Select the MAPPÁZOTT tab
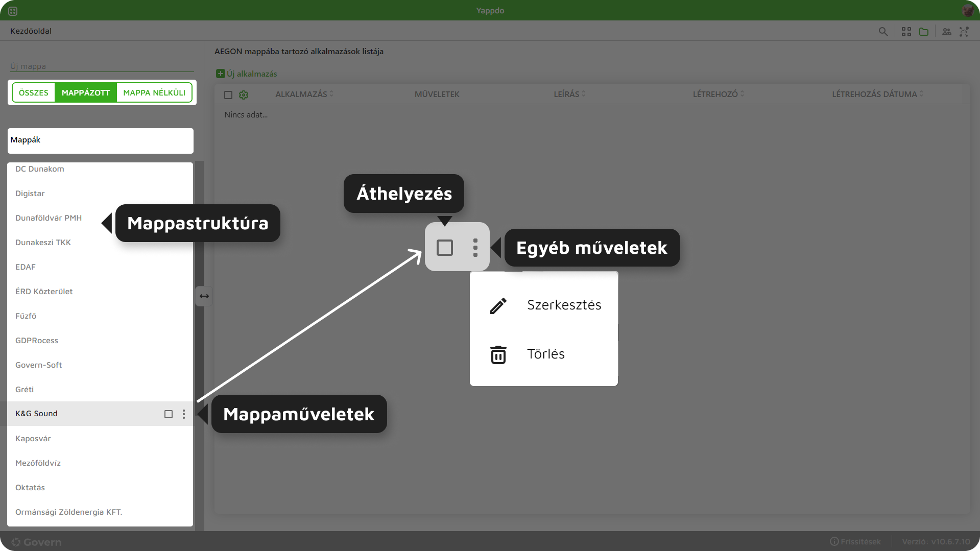Image resolution: width=980 pixels, height=551 pixels. [x=86, y=92]
